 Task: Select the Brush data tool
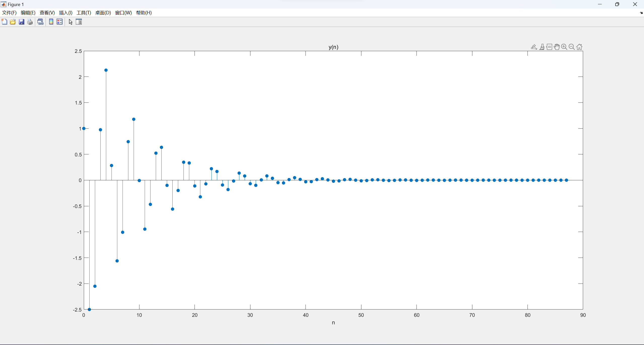point(542,47)
